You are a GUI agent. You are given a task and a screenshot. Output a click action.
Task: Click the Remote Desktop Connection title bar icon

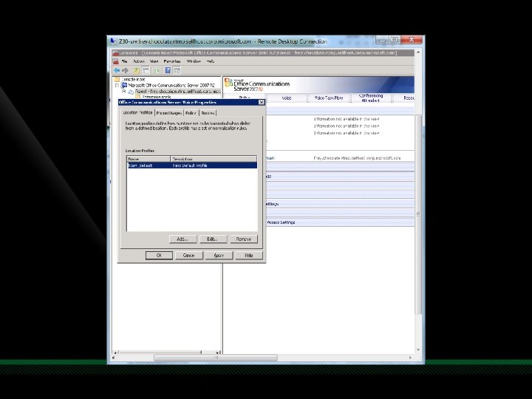click(113, 41)
